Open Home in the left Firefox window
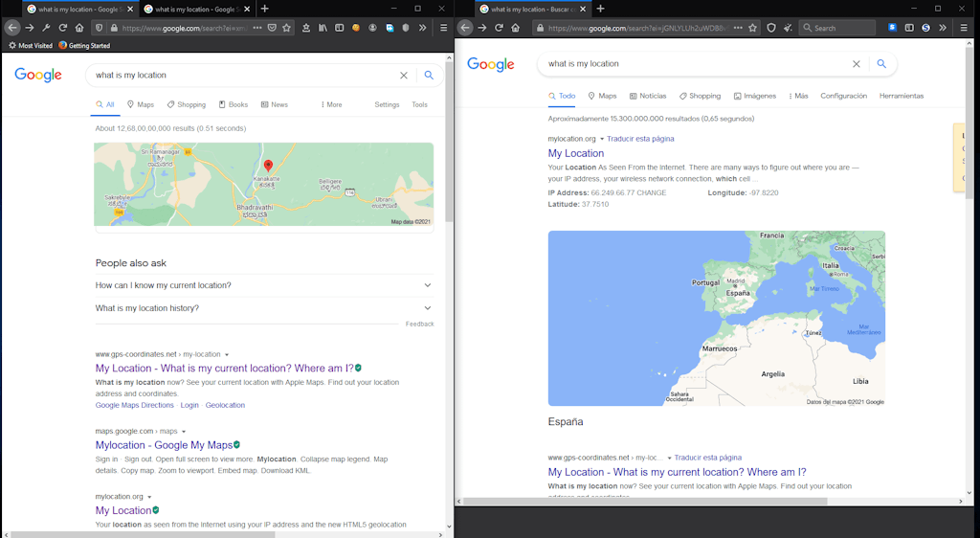The height and width of the screenshot is (538, 980). (x=79, y=28)
